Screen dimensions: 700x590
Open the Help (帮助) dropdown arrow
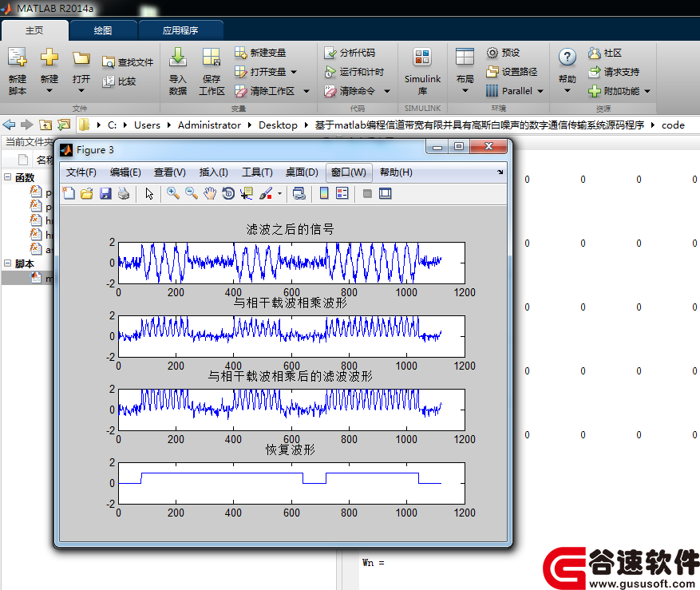click(567, 91)
